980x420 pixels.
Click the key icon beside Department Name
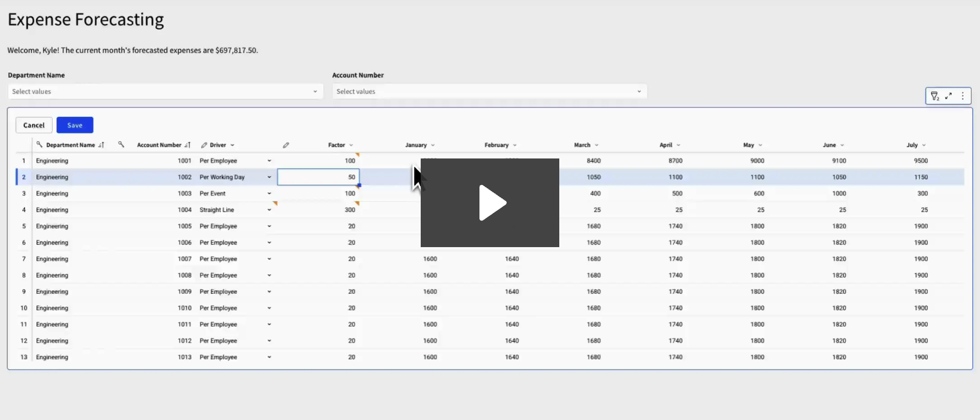(39, 145)
